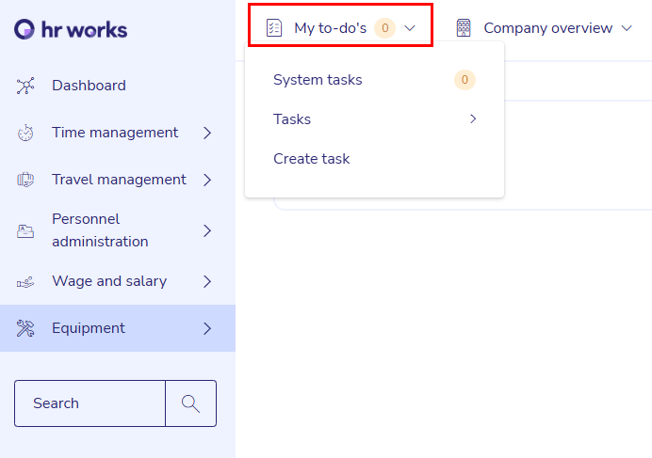Screen dimensions: 652x458
Task: Open the Dashboard page link
Action: pyautogui.click(x=89, y=86)
